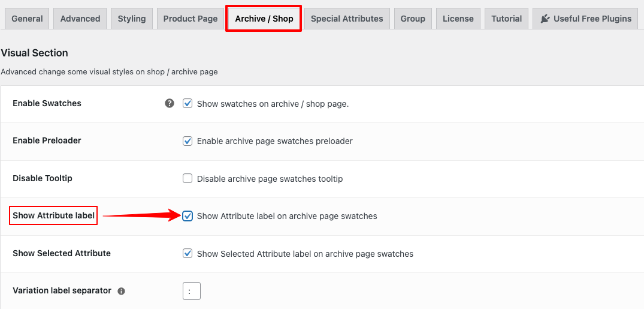Image resolution: width=644 pixels, height=309 pixels.
Task: Check Disable archive page swatches tooltip
Action: pos(188,179)
